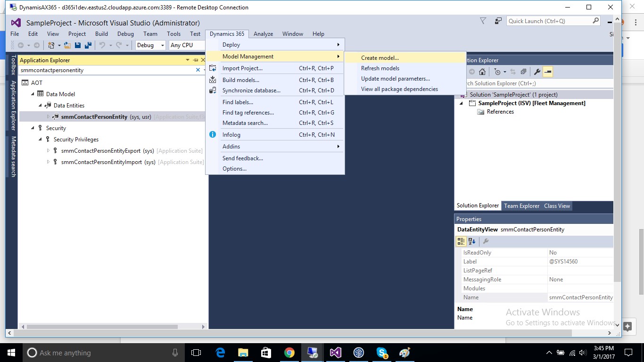Sort properties alphabetically with A-Z icon
Screen dimensions: 644x362
[x=472, y=241]
